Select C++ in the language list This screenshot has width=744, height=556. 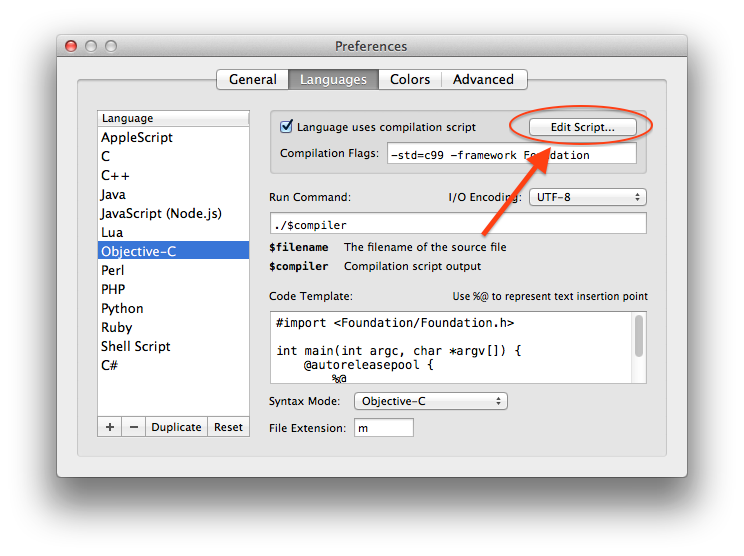pos(173,176)
